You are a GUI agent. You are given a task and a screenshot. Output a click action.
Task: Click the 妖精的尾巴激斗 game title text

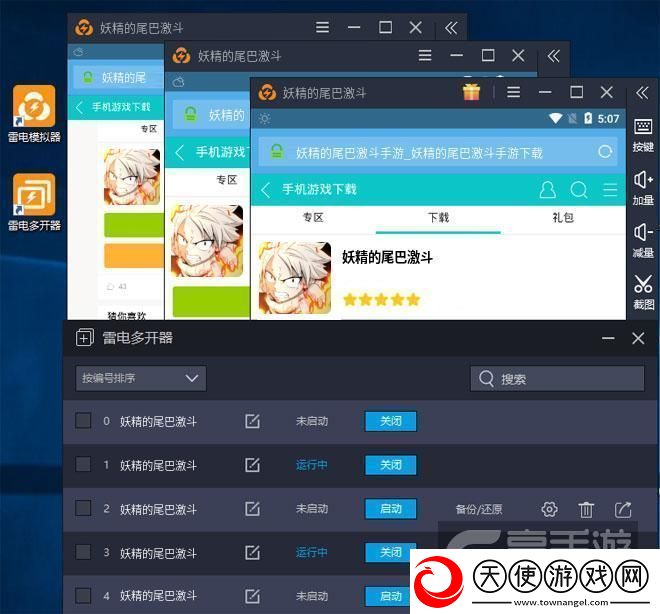pos(387,257)
